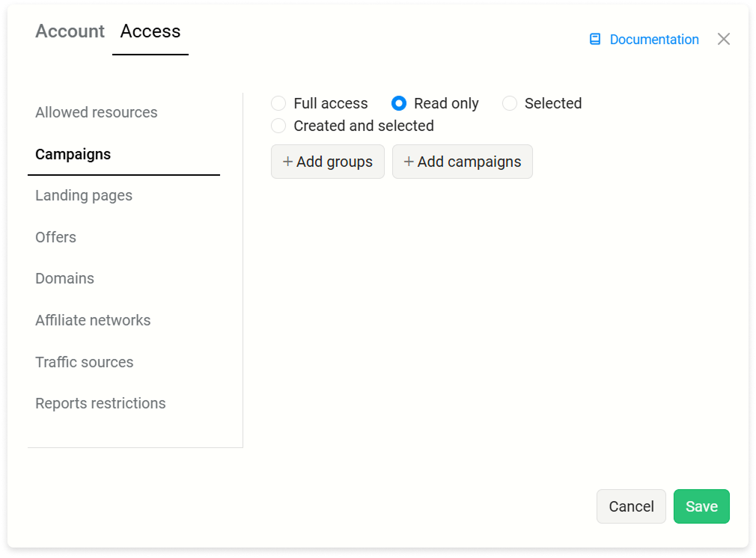Choose the Selected radio option

[510, 103]
